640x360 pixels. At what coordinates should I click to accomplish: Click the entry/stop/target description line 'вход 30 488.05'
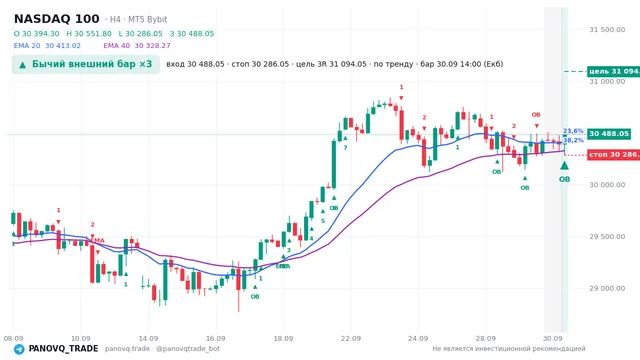(x=335, y=64)
